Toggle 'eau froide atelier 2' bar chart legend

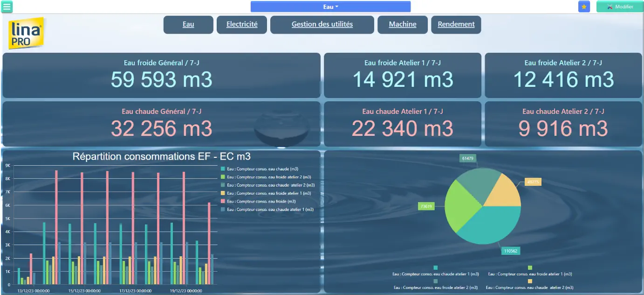[266, 177]
